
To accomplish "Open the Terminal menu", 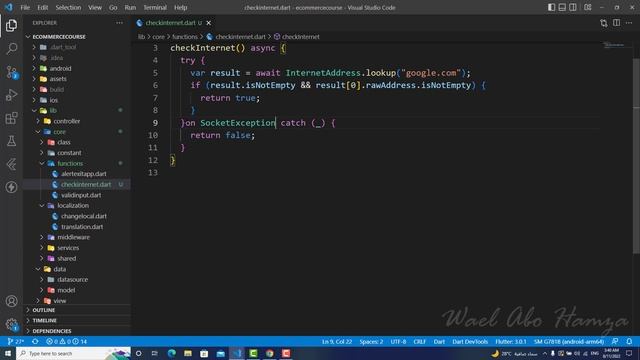I will pyautogui.click(x=155, y=7).
